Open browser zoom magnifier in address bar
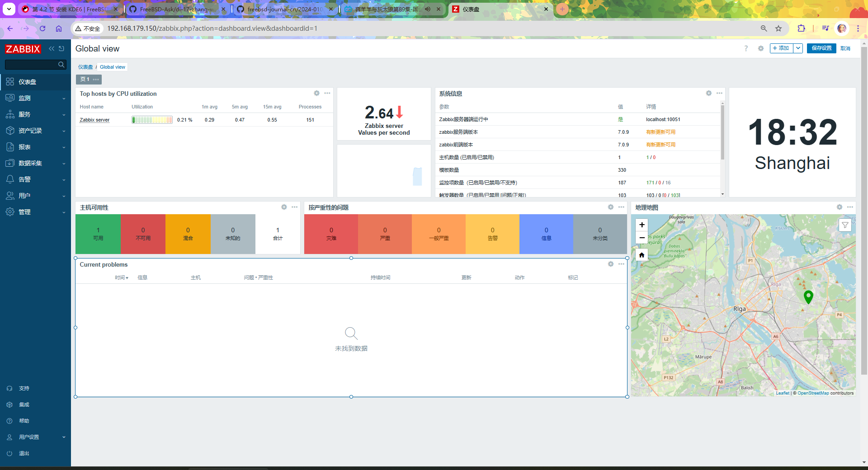 [764, 28]
